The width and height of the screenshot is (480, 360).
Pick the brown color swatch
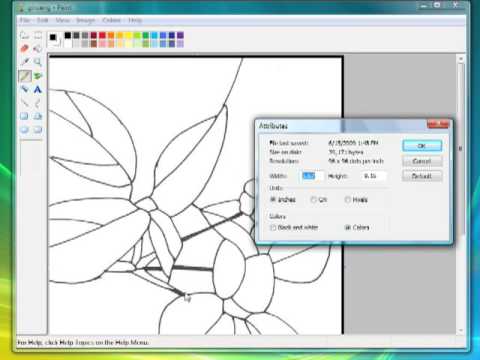coord(94,44)
